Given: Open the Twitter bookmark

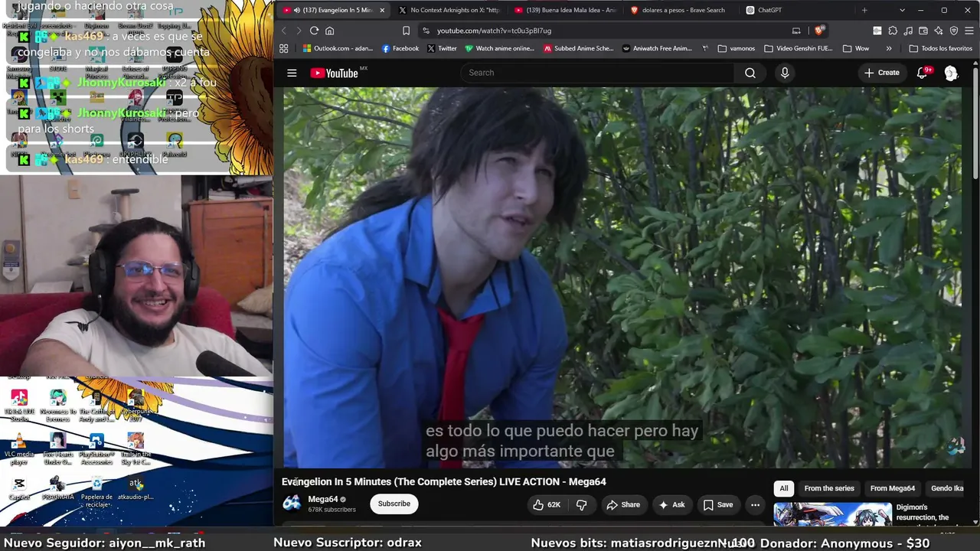Looking at the screenshot, I should 442,48.
